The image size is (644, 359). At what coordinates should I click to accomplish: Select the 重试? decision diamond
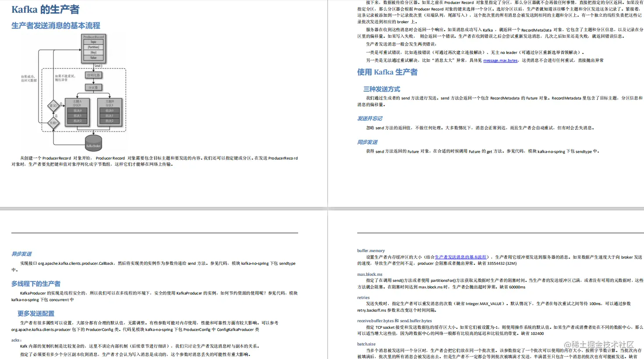[x=53, y=106]
